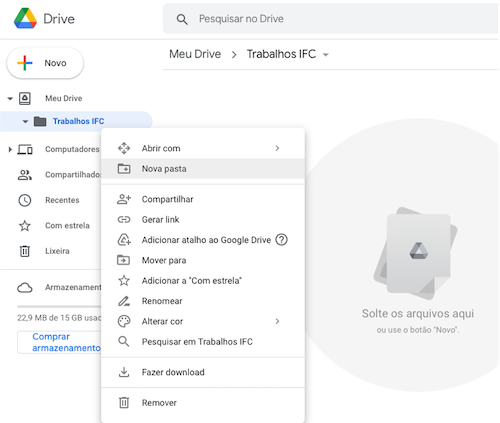Choose Adicionar atalho ao Google Drive

[203, 240]
